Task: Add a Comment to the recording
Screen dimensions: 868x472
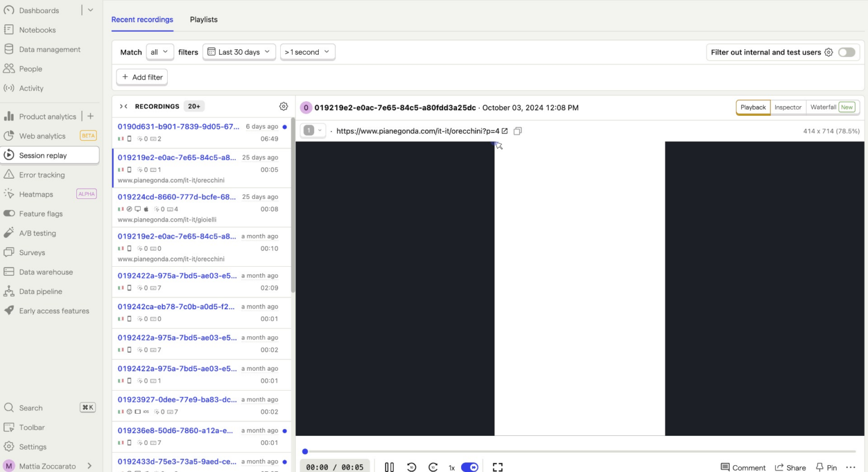Action: pos(743,467)
